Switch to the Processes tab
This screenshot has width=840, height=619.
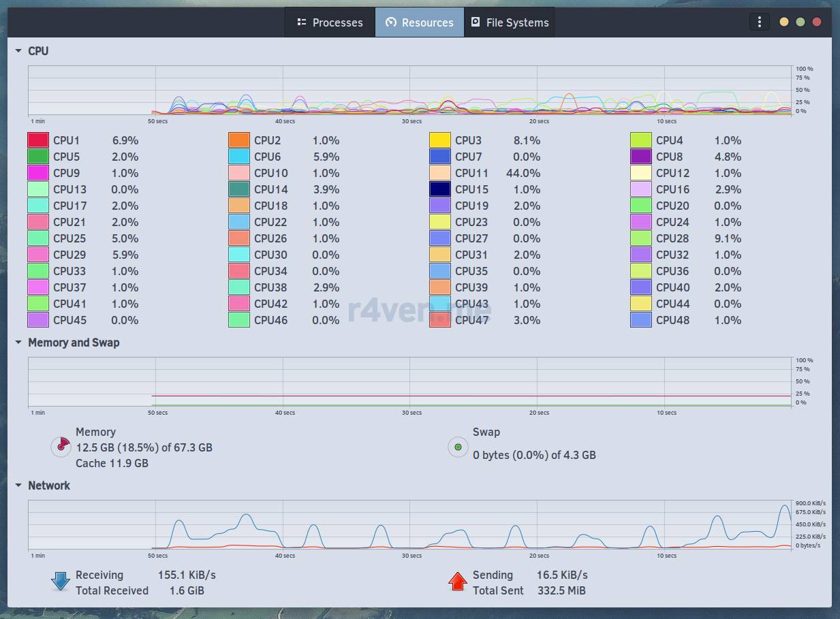(x=330, y=22)
